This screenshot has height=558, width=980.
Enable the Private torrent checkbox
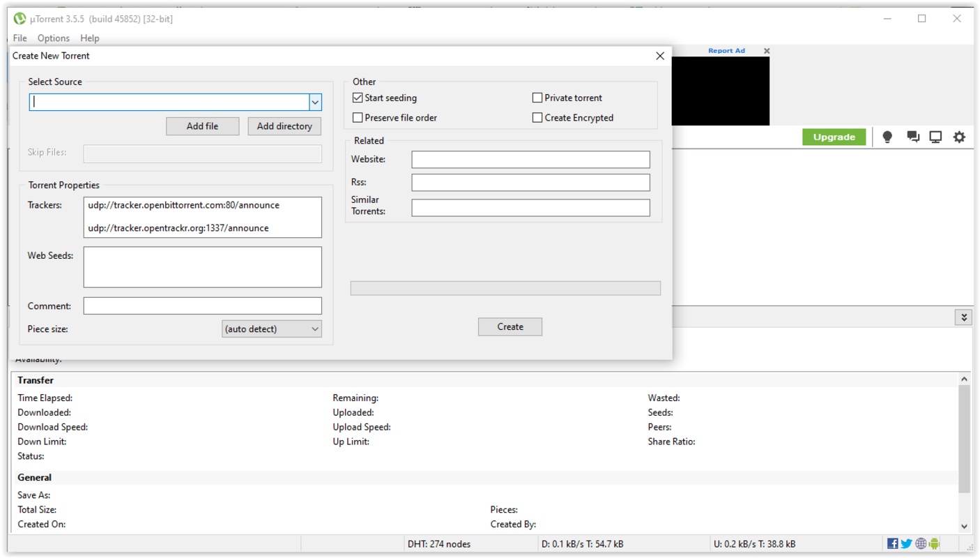coord(537,98)
